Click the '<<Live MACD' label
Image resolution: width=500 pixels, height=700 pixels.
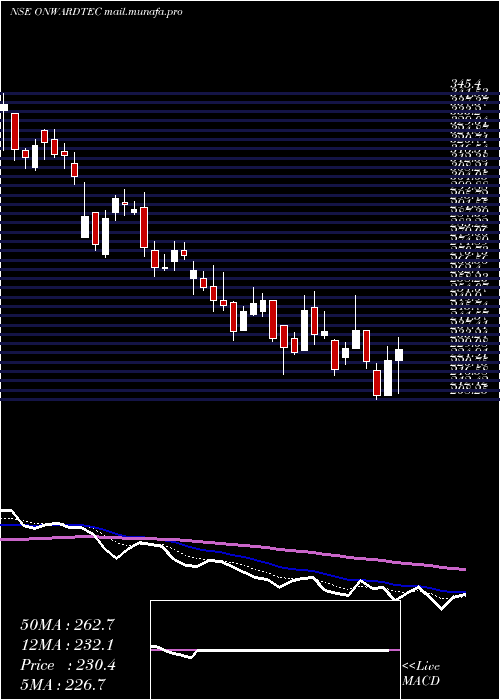pyautogui.click(x=421, y=673)
